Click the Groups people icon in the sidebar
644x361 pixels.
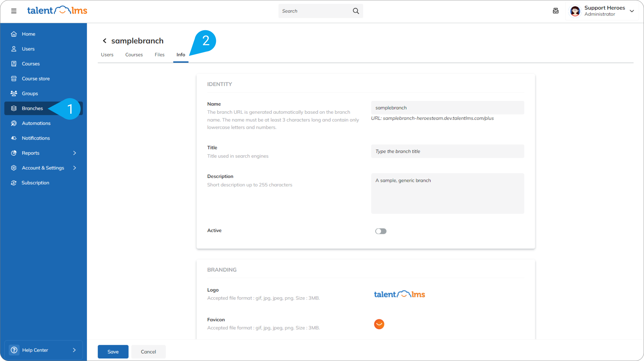click(x=14, y=93)
